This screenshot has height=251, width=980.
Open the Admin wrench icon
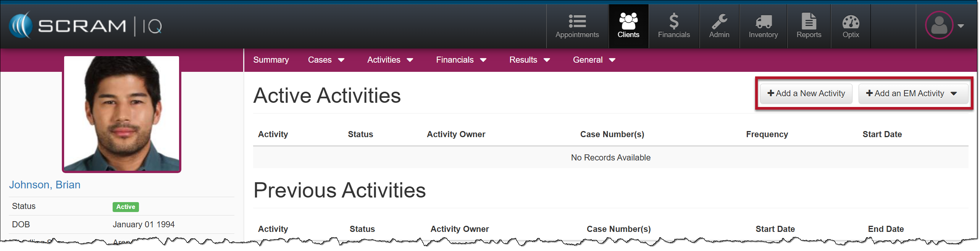pos(719,21)
